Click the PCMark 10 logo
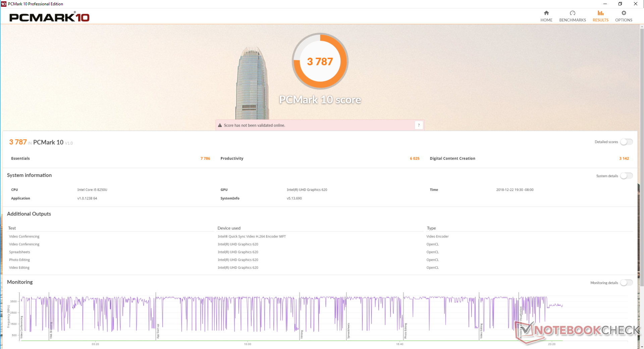Image resolution: width=644 pixels, height=349 pixels. 49,17
